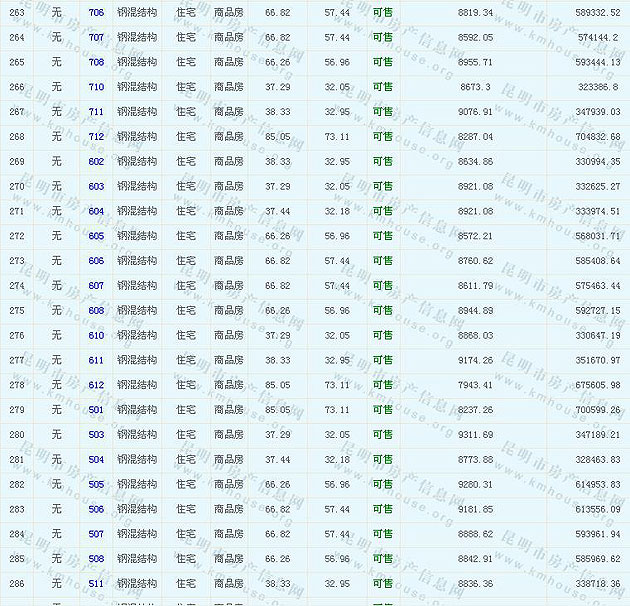Select the unit 603 link

(96, 187)
